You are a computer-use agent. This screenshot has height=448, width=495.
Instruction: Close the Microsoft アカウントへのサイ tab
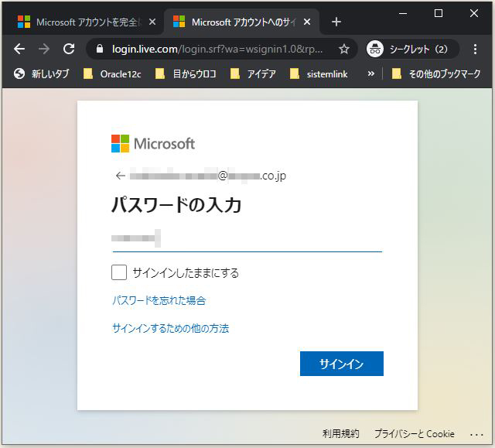[307, 22]
